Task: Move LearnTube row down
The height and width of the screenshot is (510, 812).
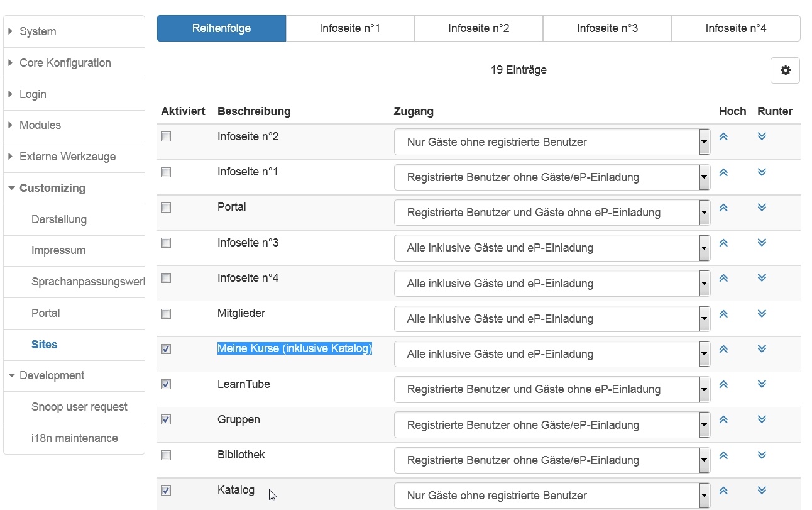Action: coord(762,384)
